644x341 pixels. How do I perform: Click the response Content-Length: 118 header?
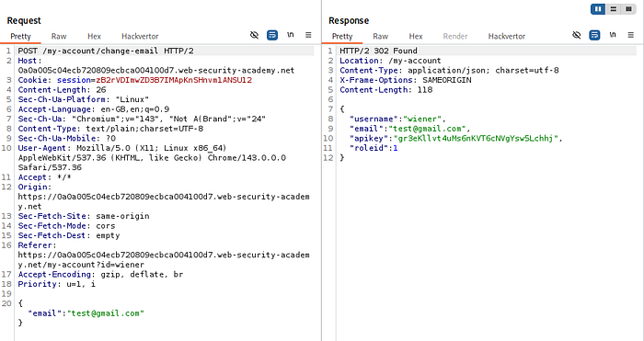click(385, 90)
